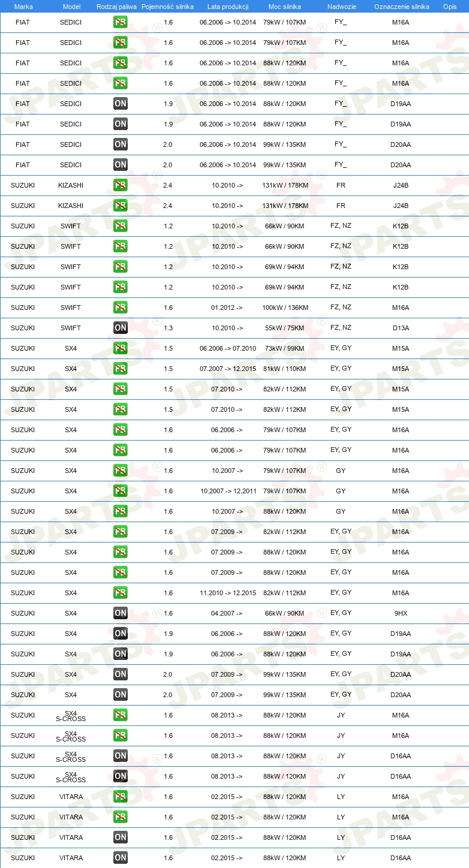
Task: Click the Pojemność silnika column header
Action: 168,7
